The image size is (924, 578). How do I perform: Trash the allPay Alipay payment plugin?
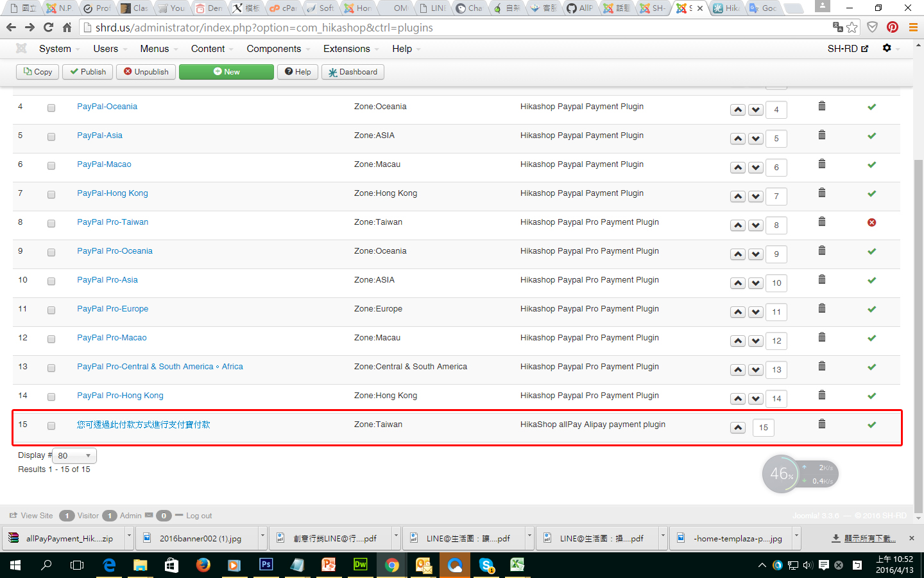point(822,424)
